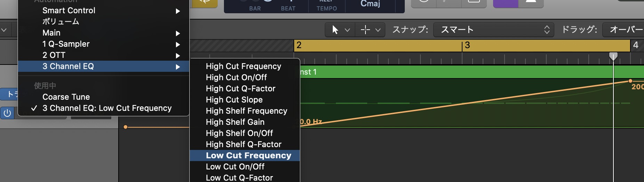Click the playhead marker on the ruler

[613, 56]
